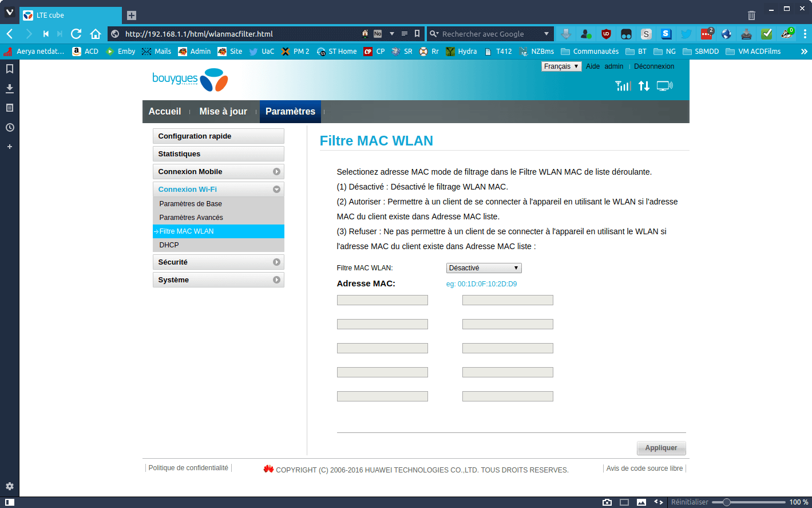Toggle the sidebar panel at bottom left

click(x=10, y=502)
